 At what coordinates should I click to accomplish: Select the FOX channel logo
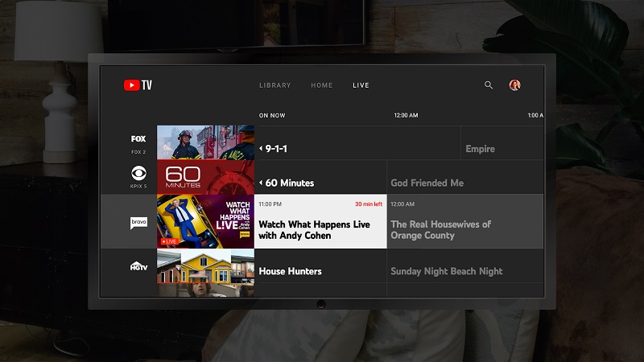tap(138, 138)
